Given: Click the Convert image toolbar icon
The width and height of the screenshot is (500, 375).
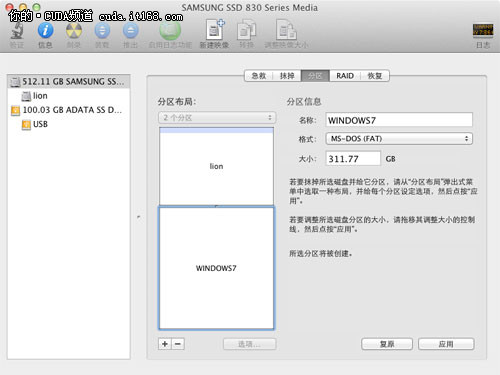Looking at the screenshot, I should click(x=246, y=30).
